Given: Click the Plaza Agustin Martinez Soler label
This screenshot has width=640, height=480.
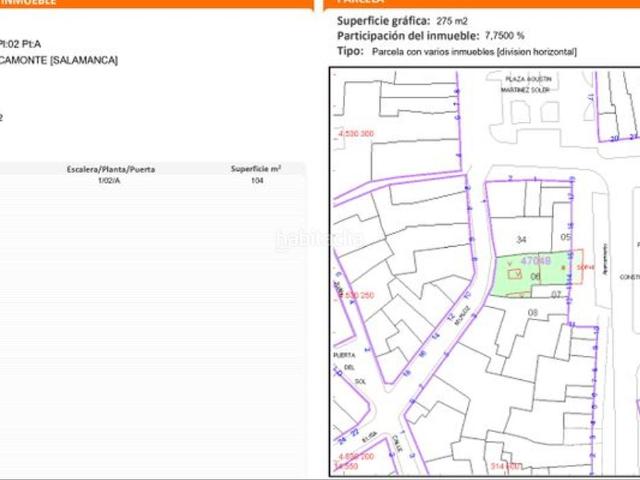Looking at the screenshot, I should 526,84.
